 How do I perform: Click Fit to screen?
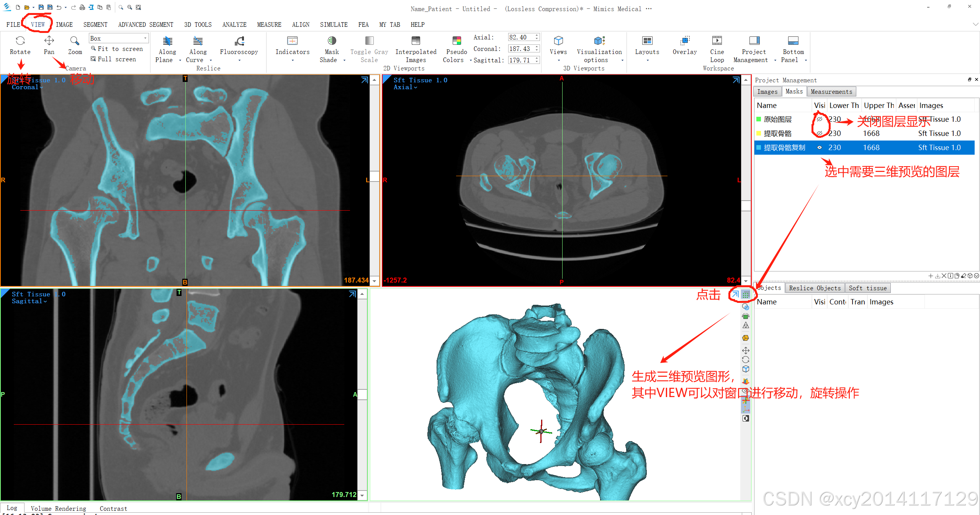click(x=117, y=49)
